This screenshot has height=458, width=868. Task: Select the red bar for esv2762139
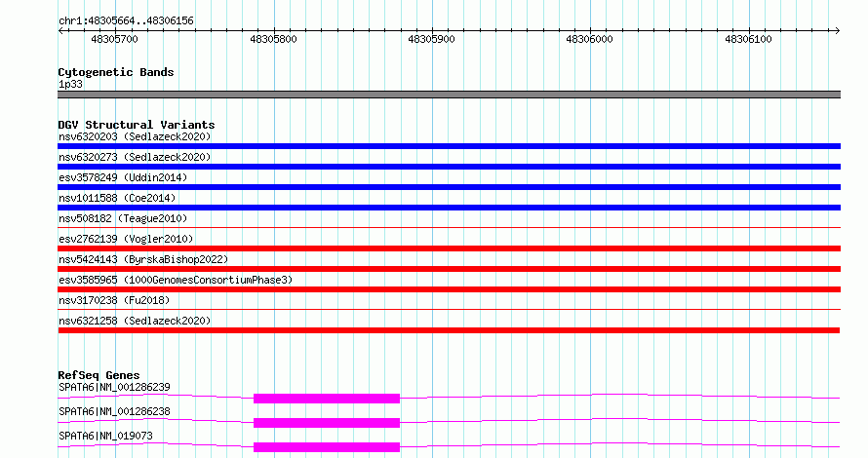[x=449, y=248]
